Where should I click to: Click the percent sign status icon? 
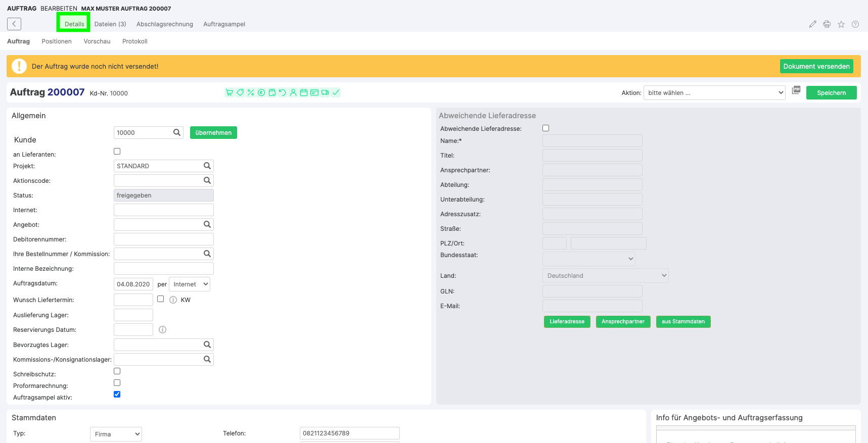point(251,92)
